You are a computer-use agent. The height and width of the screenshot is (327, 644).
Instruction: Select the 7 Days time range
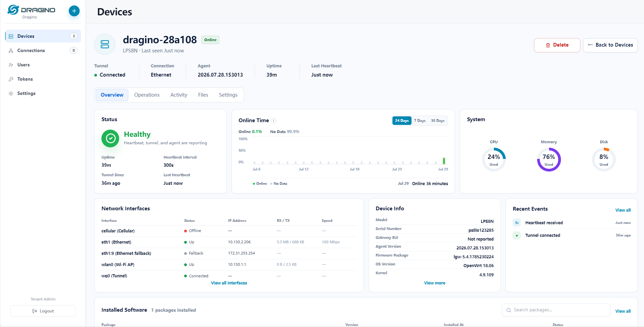tap(420, 120)
